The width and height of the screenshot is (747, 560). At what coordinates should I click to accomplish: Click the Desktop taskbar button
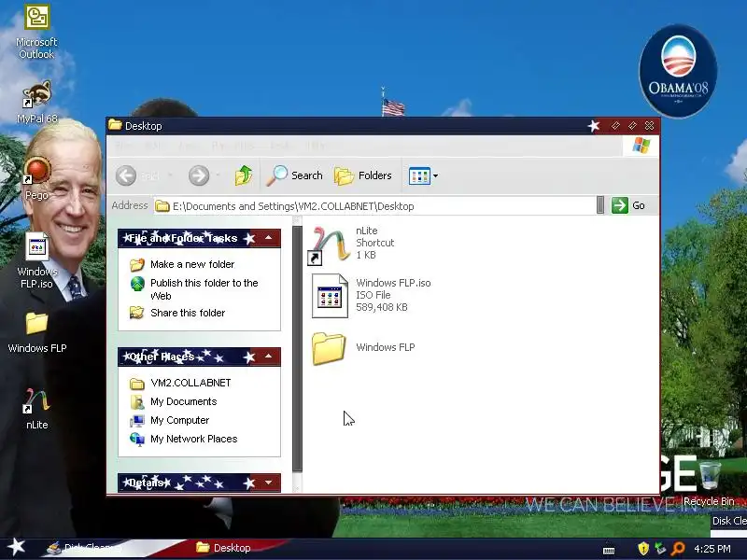[x=224, y=548]
